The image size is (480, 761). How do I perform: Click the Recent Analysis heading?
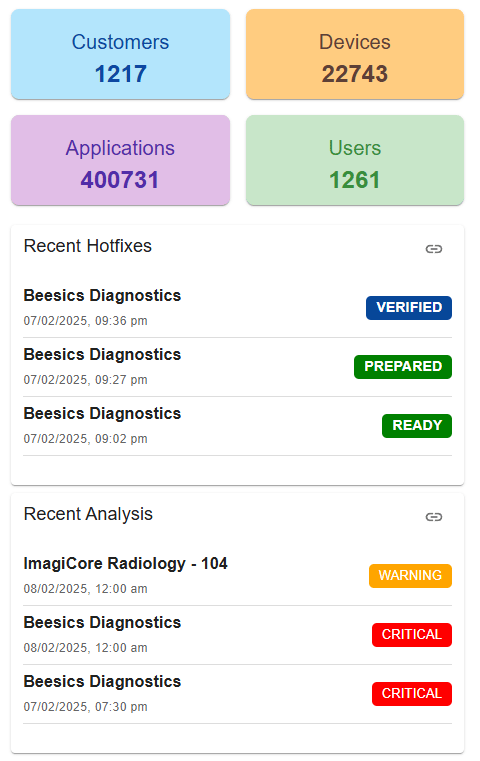tap(88, 514)
